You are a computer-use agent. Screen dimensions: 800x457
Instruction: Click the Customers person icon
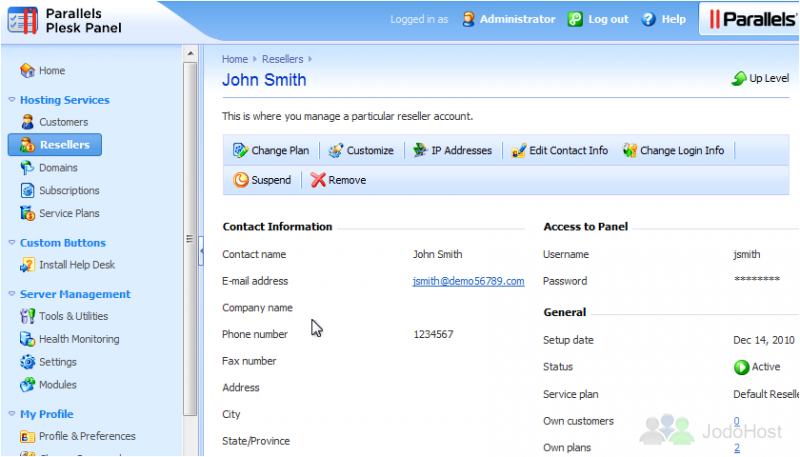27,122
